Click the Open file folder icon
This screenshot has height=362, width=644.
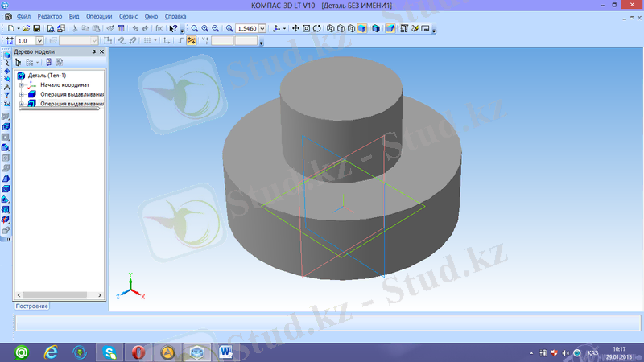26,28
